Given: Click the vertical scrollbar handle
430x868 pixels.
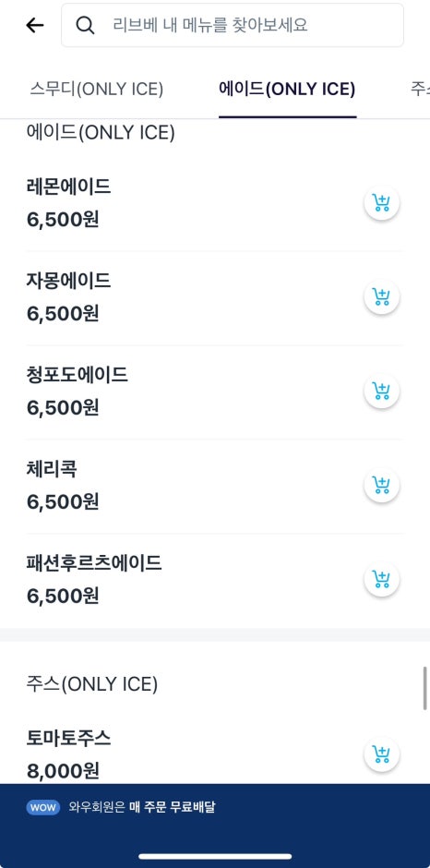Looking at the screenshot, I should point(425,688).
